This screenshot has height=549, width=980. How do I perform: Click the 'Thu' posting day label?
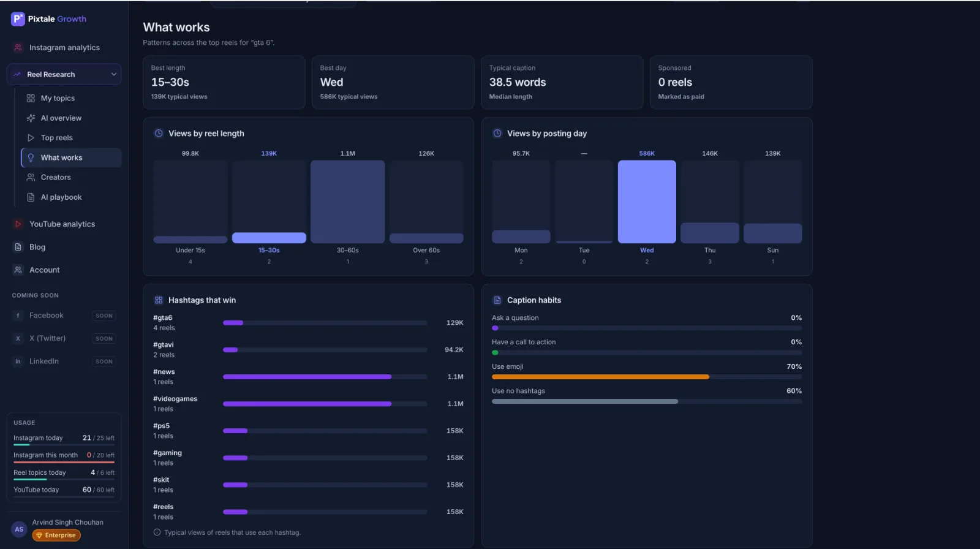coord(710,250)
